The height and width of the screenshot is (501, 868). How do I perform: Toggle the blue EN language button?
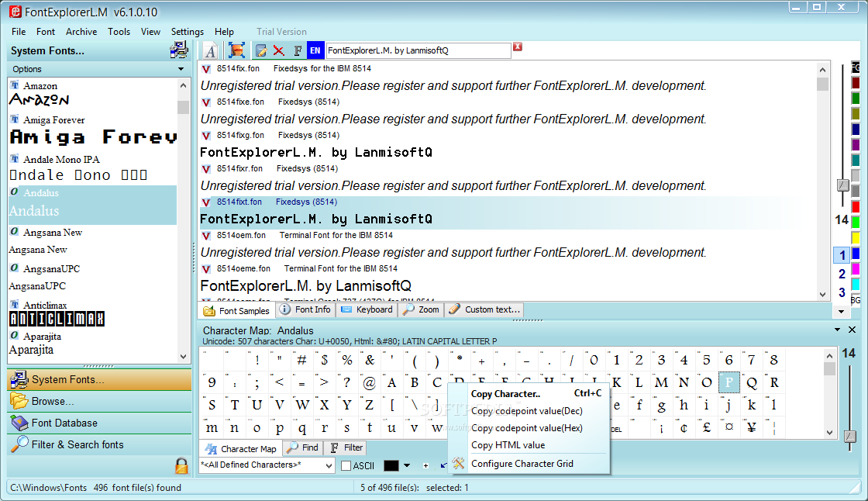[315, 50]
